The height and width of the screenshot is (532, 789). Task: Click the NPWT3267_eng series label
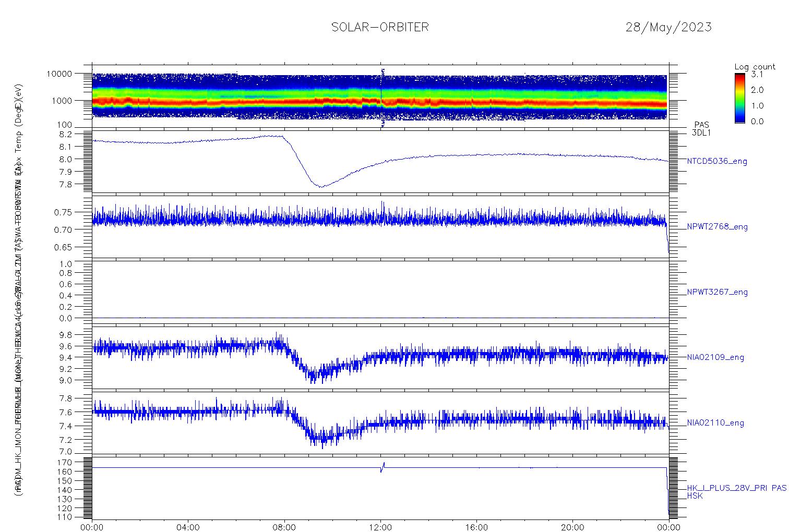click(x=718, y=292)
